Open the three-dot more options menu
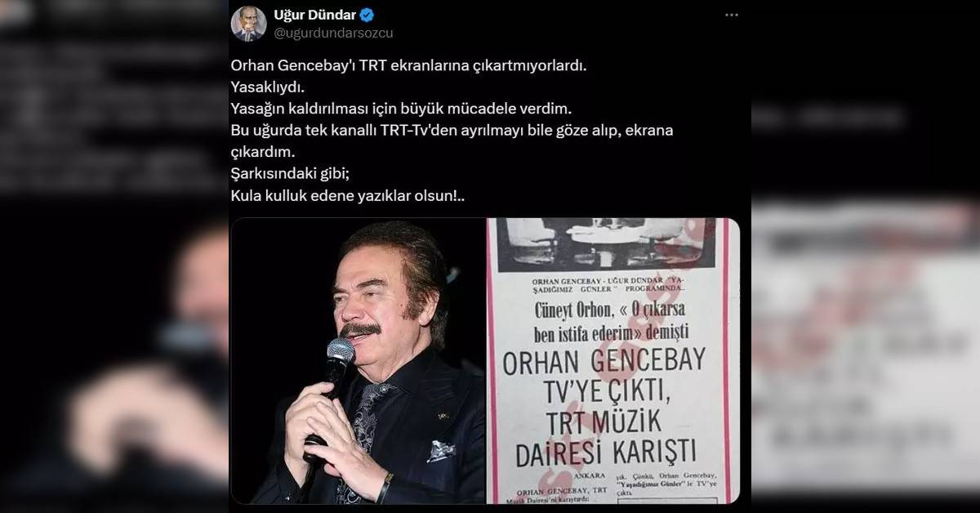 [731, 16]
